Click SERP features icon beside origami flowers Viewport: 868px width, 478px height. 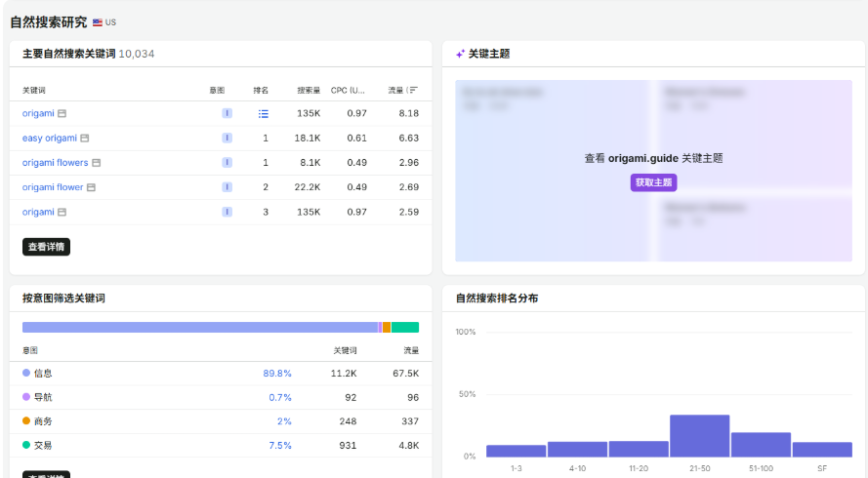click(97, 163)
